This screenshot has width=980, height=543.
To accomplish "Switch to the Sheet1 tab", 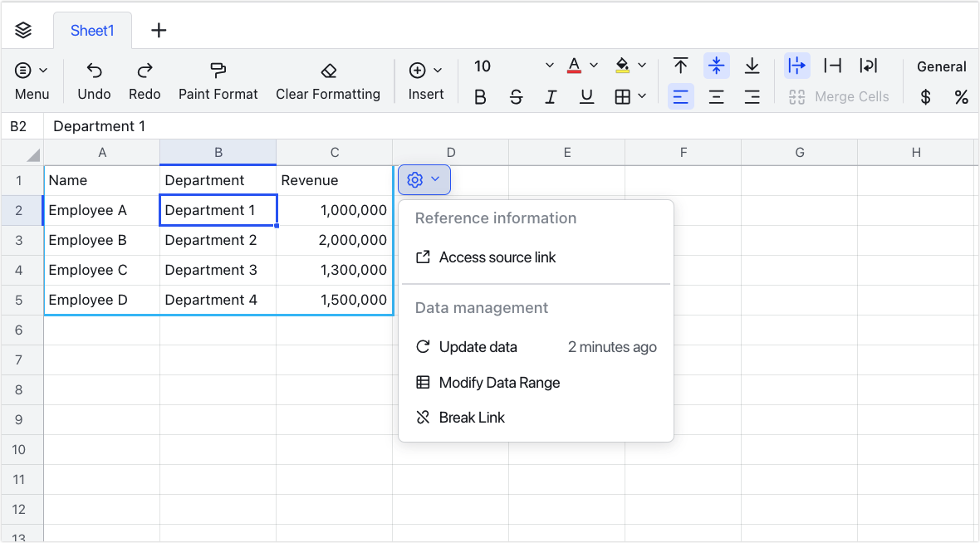I will 91,30.
